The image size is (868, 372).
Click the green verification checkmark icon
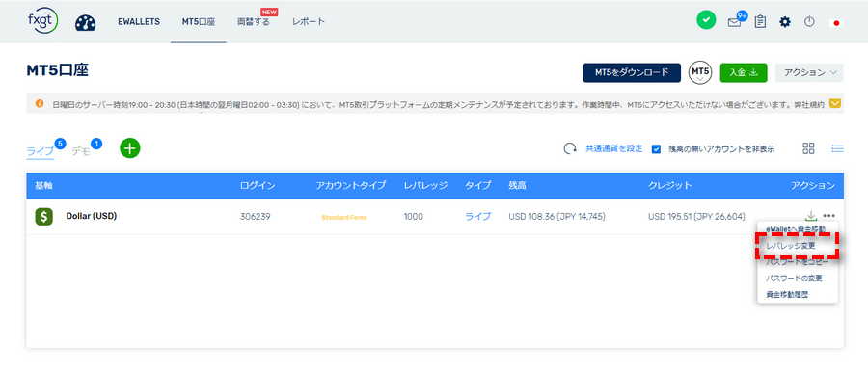click(706, 20)
